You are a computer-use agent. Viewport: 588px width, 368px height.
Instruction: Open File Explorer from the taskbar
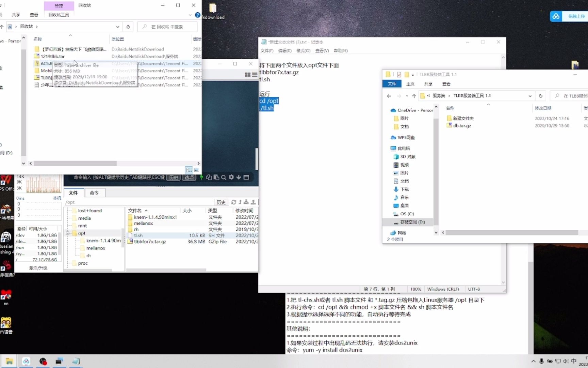click(9, 362)
